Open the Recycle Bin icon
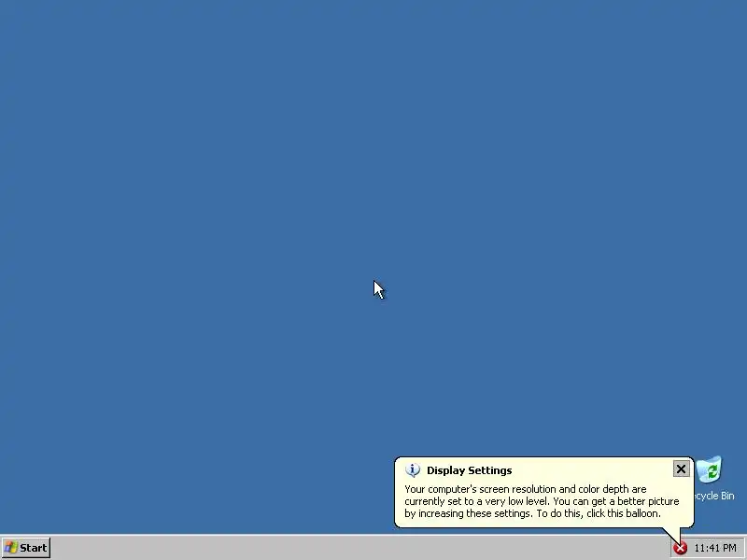Screen dimensions: 747x560 pyautogui.click(x=710, y=469)
